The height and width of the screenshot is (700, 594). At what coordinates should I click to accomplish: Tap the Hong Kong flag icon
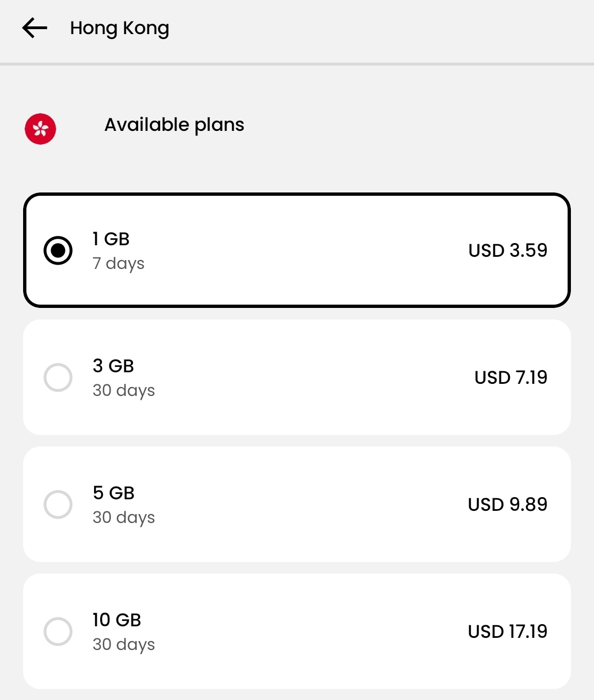pyautogui.click(x=41, y=129)
